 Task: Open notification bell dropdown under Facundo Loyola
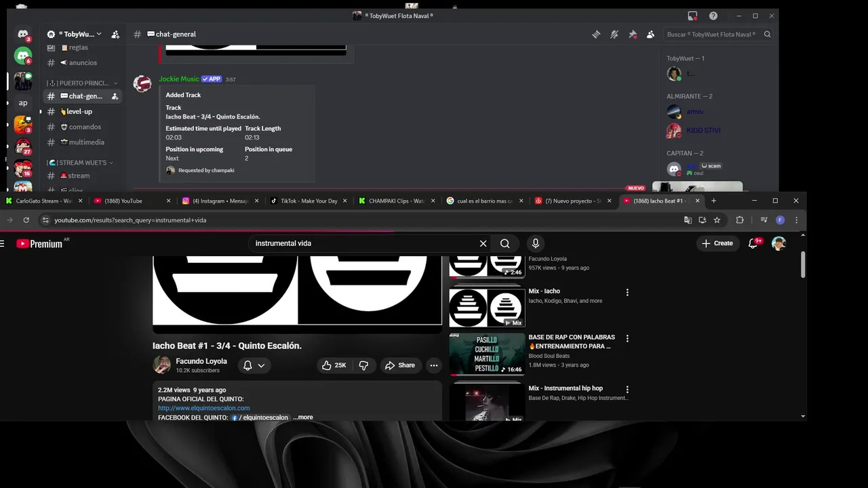click(x=254, y=365)
